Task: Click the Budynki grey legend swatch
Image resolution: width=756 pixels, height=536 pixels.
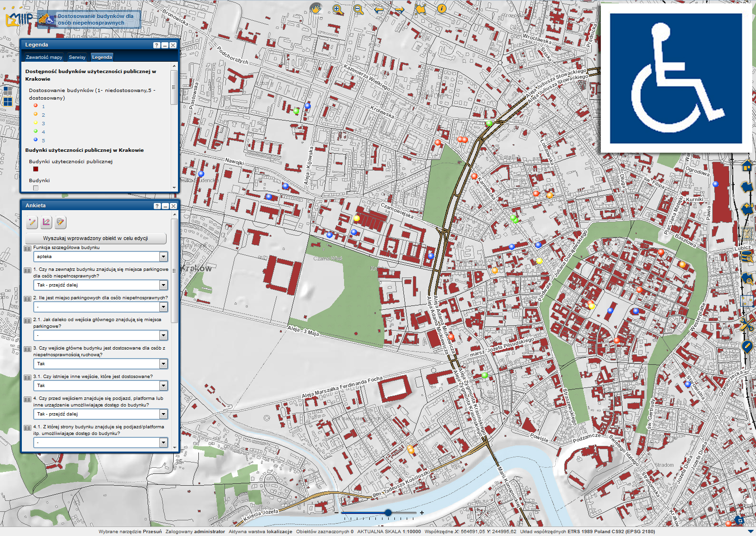Action: pos(36,188)
